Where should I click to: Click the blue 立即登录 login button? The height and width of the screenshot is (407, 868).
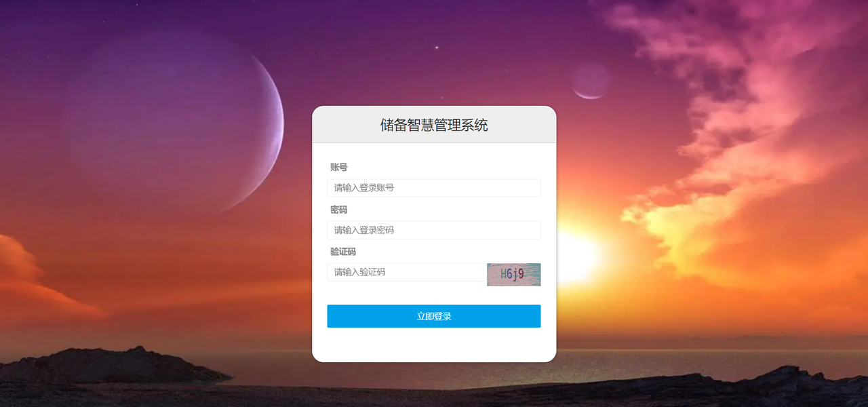pos(434,316)
